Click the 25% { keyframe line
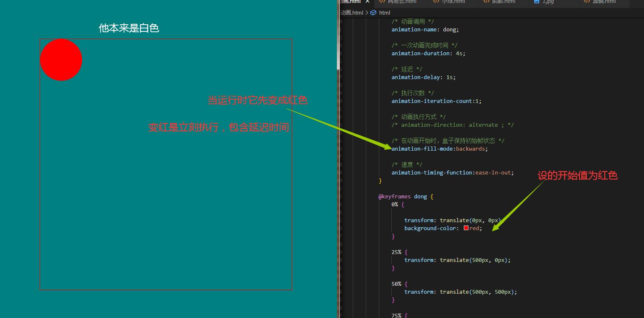644x318 pixels. [x=400, y=252]
